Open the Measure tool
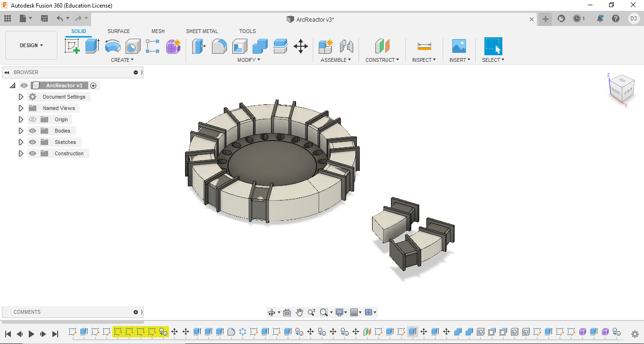 424,46
